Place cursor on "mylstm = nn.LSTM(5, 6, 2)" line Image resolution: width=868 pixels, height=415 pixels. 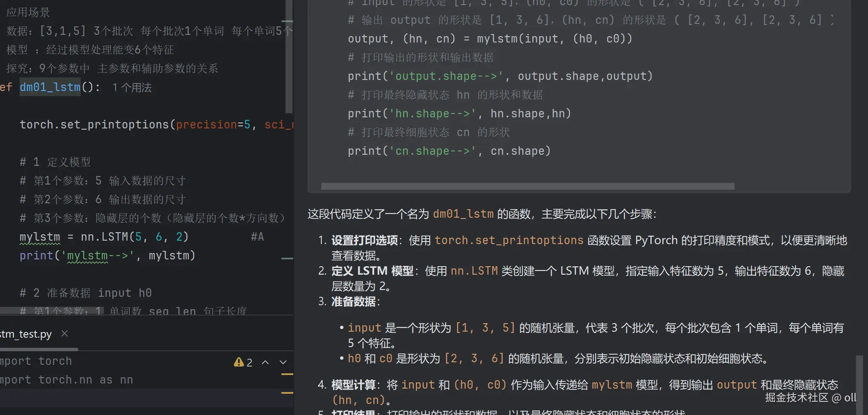pyautogui.click(x=104, y=237)
